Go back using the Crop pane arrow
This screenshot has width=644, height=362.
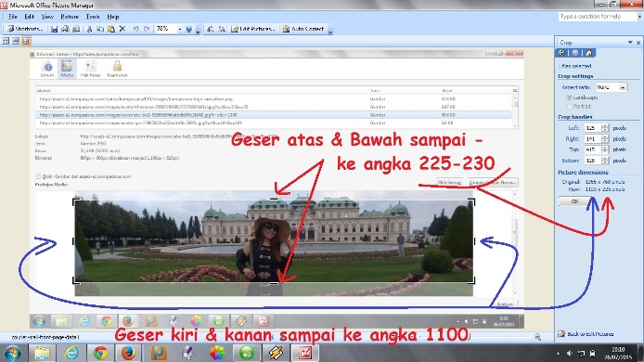pyautogui.click(x=561, y=53)
